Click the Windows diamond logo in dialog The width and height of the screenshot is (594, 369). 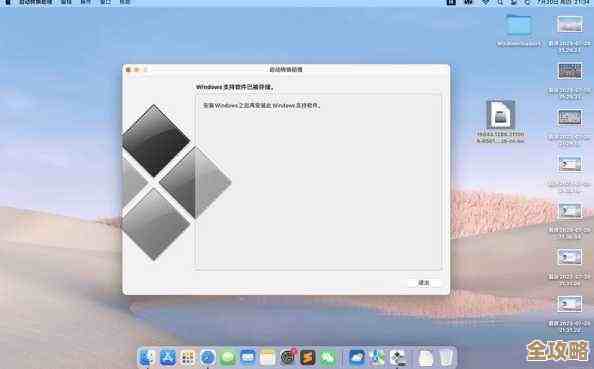(x=176, y=182)
